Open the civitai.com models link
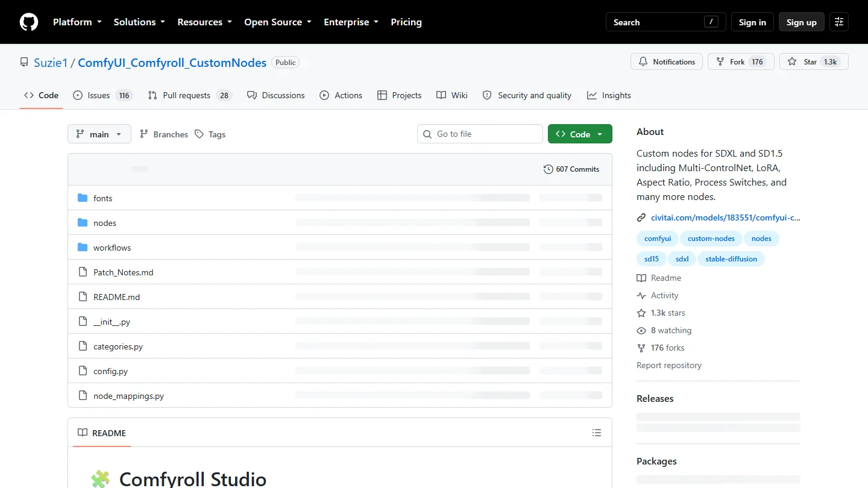This screenshot has width=868, height=488. tap(726, 217)
